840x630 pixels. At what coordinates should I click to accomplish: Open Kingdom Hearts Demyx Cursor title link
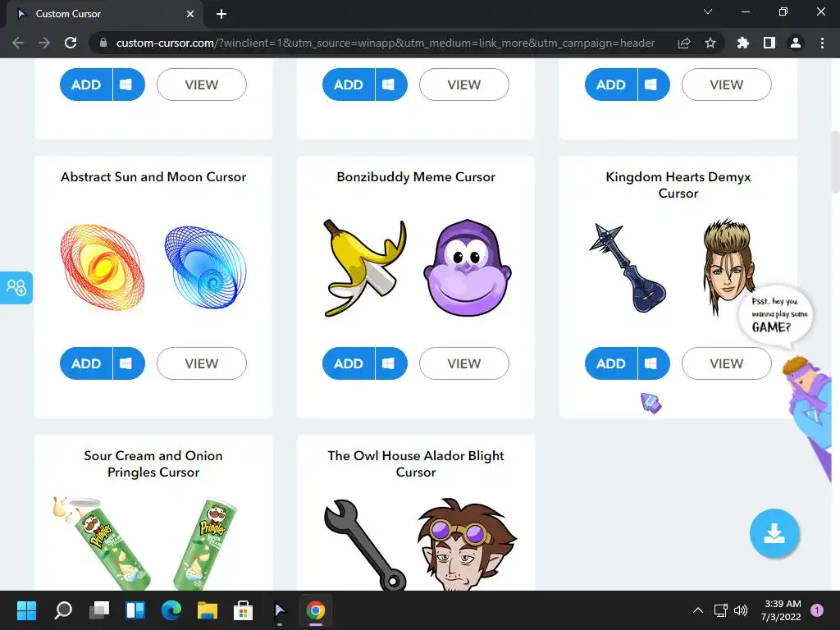[x=678, y=185]
